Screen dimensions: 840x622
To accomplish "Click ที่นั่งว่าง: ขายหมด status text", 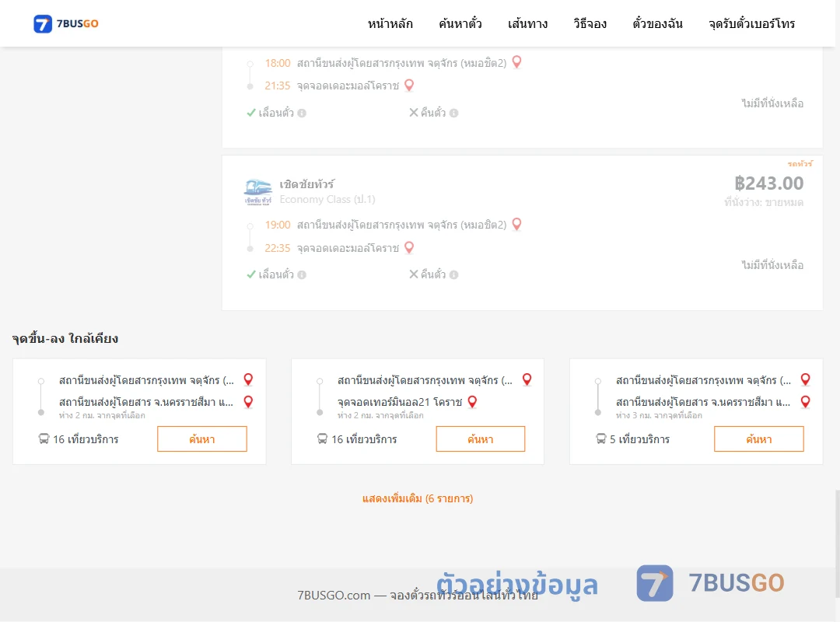I will tap(764, 202).
